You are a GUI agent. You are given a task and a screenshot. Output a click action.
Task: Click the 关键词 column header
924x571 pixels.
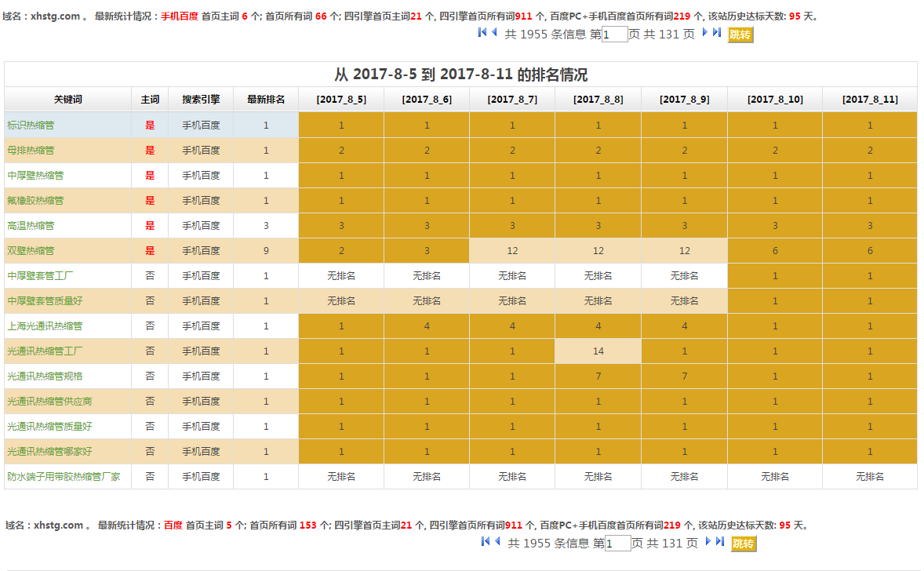coord(67,100)
